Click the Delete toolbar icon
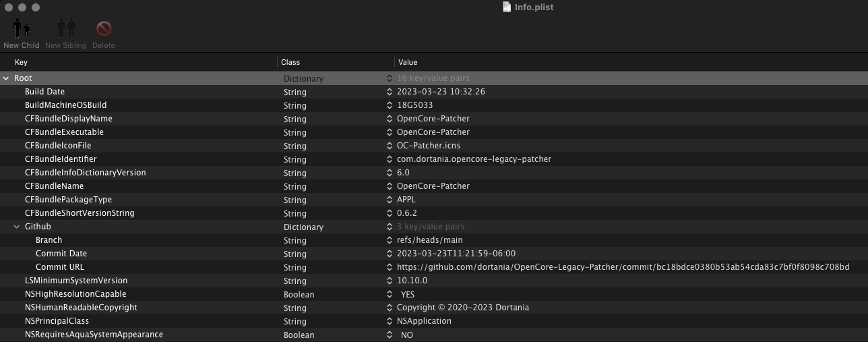This screenshot has width=868, height=342. click(104, 28)
